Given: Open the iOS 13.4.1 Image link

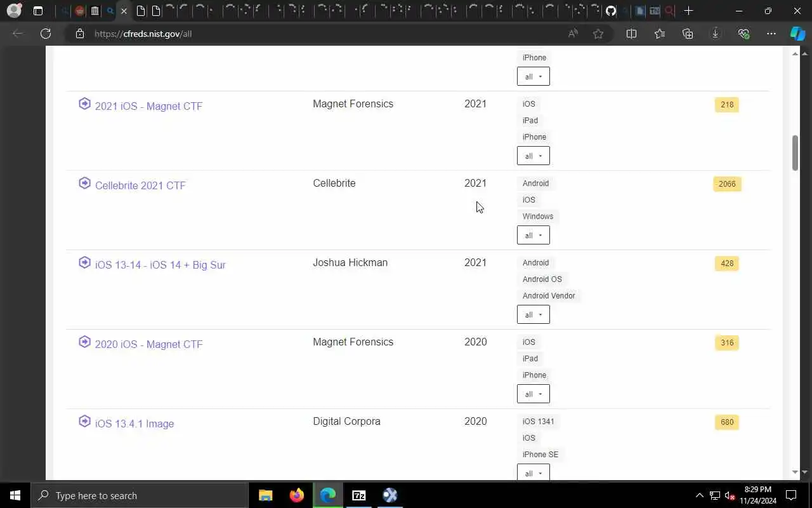Looking at the screenshot, I should pyautogui.click(x=134, y=424).
